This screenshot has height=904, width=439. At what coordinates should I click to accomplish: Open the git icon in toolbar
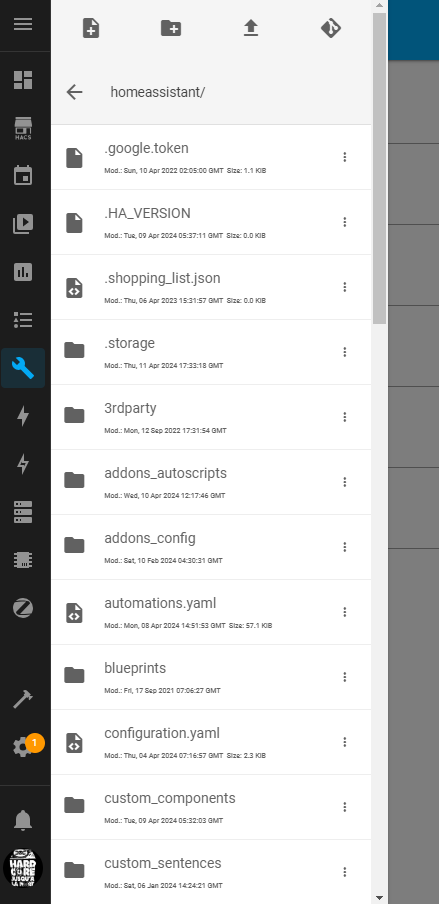pos(331,28)
